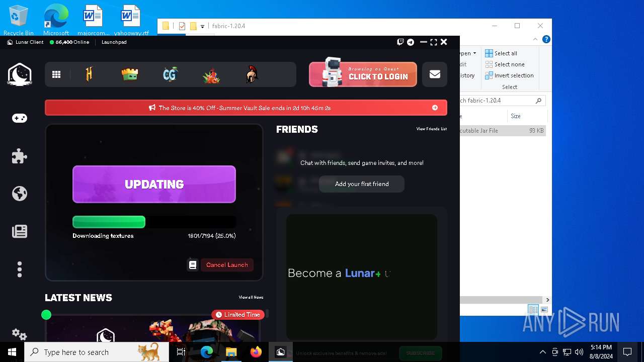Open the Windows Start menu
The width and height of the screenshot is (644, 362).
coord(12,352)
